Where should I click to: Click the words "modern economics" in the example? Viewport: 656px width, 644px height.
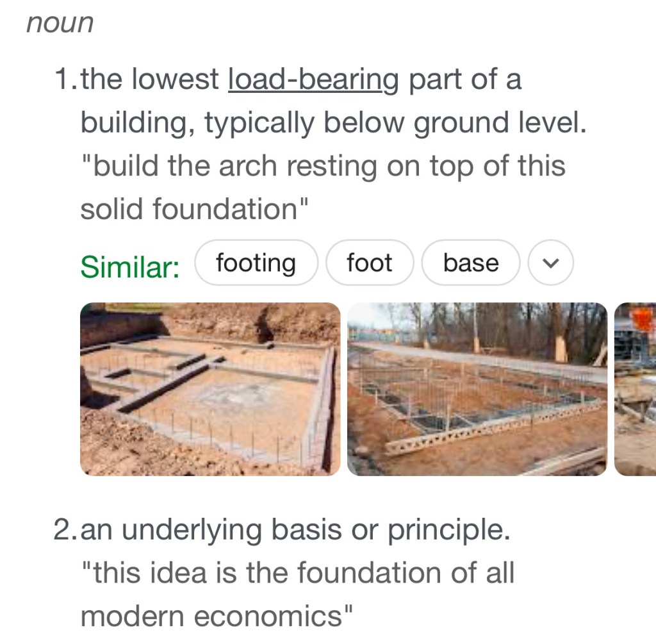click(216, 616)
